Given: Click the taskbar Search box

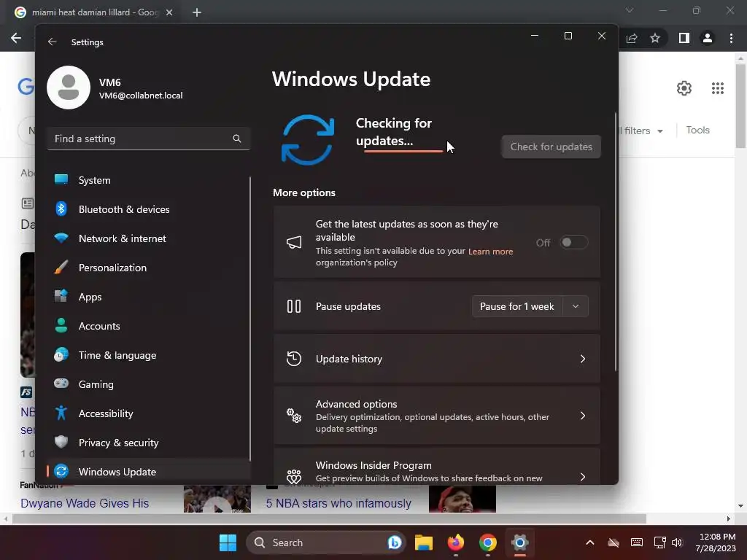Looking at the screenshot, I should pos(326,542).
